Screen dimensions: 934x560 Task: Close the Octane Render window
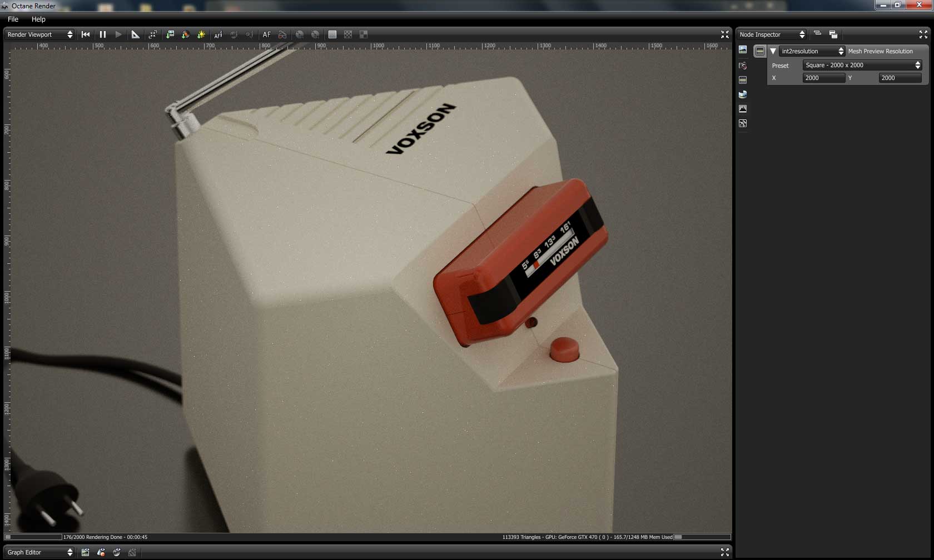coord(919,5)
